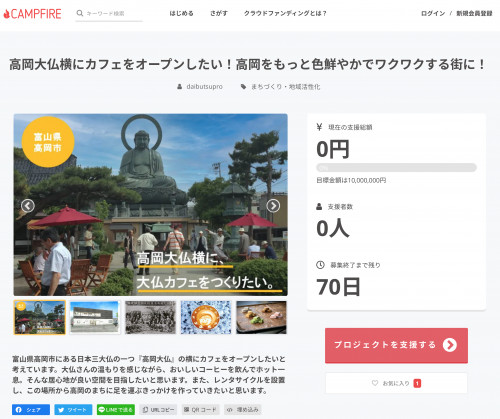
Task: Add project to お気に入り favorites
Action: point(396,383)
